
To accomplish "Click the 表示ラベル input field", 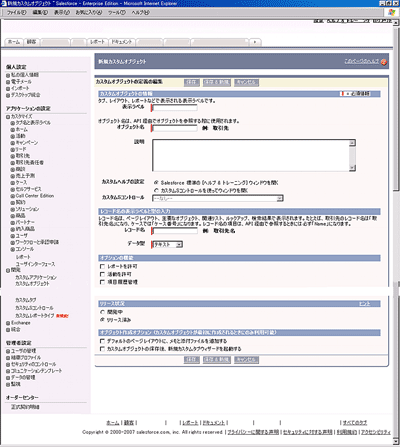I will tap(174, 108).
